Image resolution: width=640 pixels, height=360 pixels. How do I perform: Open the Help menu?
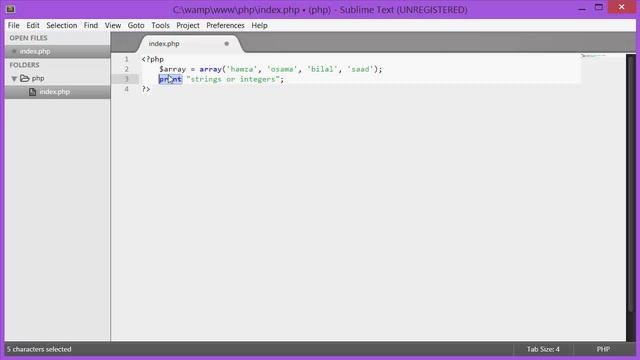coord(259,25)
